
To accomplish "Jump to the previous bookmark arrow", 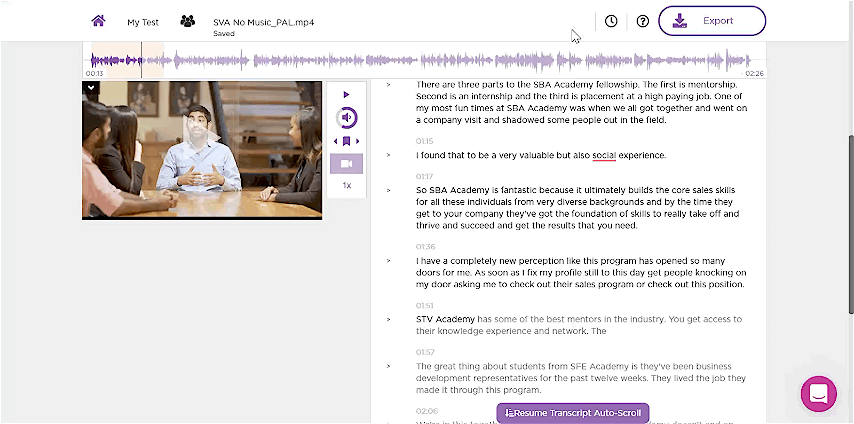I will coord(336,142).
